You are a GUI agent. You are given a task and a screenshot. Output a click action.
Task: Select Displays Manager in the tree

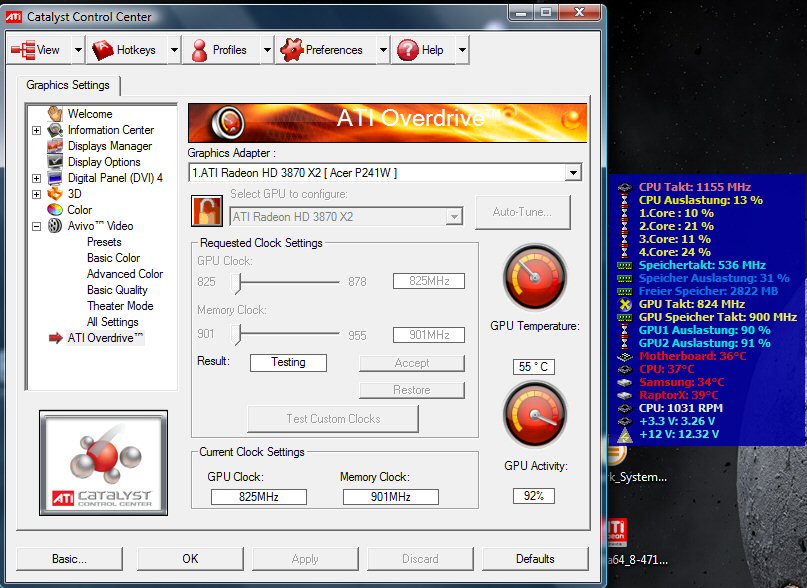click(110, 146)
